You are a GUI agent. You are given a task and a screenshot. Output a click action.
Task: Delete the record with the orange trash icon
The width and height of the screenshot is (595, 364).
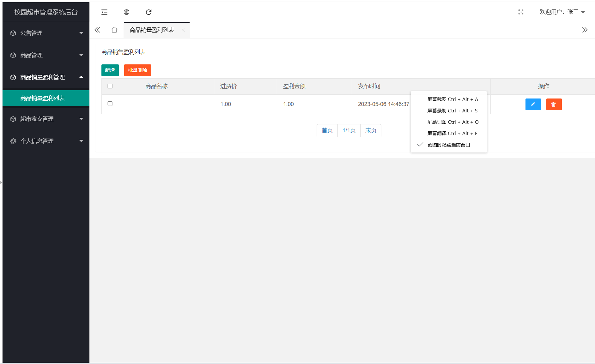pos(554,104)
